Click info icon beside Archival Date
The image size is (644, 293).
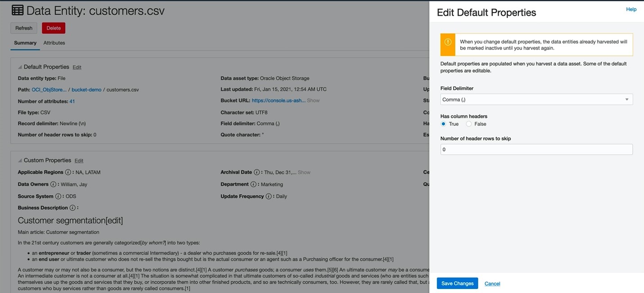pos(257,172)
